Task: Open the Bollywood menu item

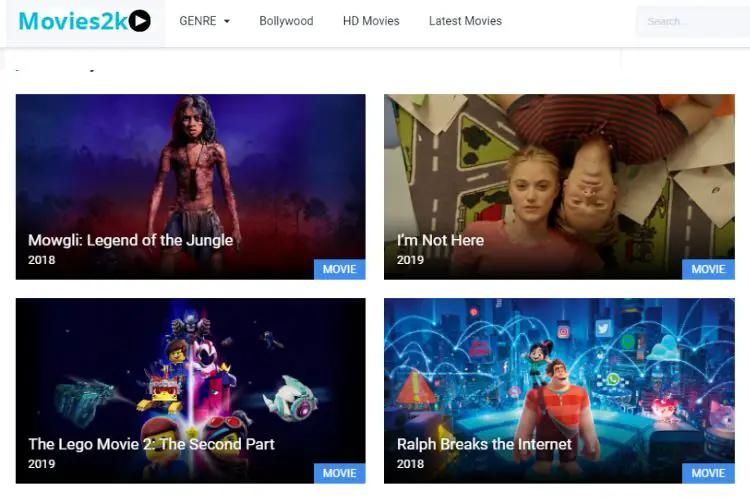Action: 286,21
